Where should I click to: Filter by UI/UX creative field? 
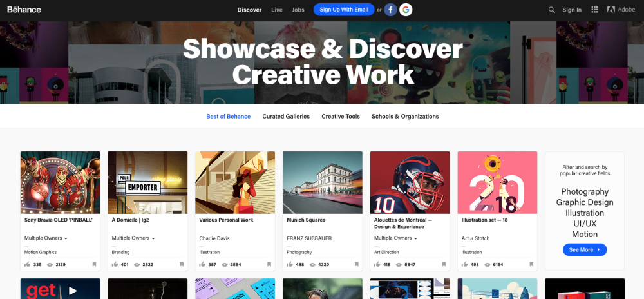pyautogui.click(x=585, y=224)
